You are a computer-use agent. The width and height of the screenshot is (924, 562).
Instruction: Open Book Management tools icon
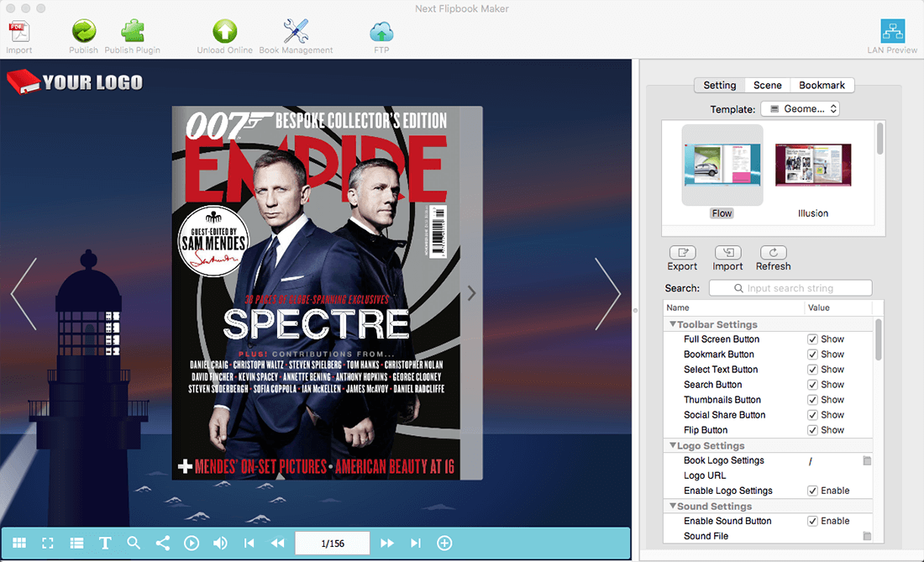pos(296,32)
